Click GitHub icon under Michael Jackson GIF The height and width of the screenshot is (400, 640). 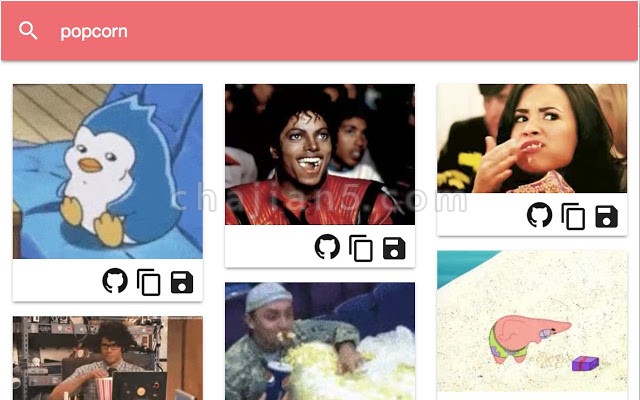coord(327,247)
